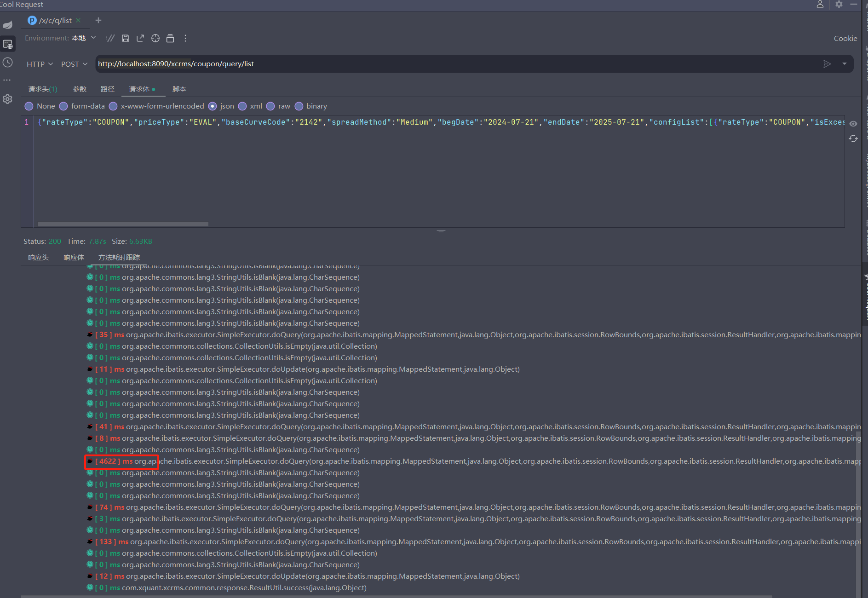
Task: Click the save request icon
Action: [125, 38]
